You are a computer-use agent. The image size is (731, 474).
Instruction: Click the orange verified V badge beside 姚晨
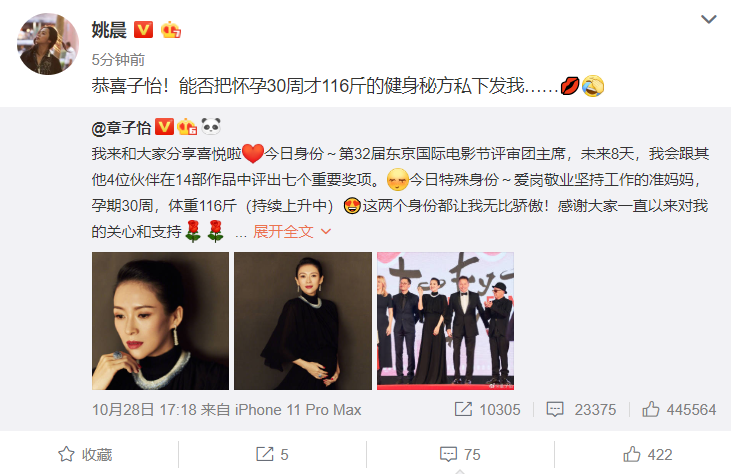[x=144, y=30]
